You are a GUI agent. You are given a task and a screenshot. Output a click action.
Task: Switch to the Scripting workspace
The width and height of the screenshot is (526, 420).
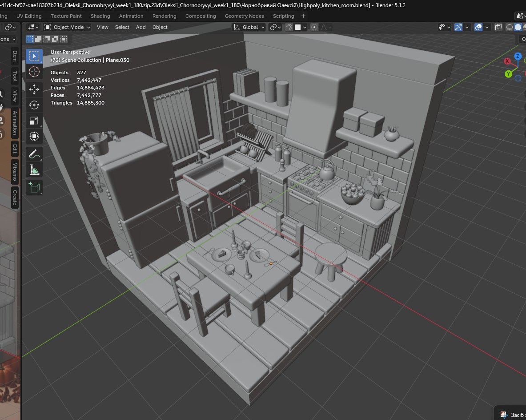click(284, 16)
